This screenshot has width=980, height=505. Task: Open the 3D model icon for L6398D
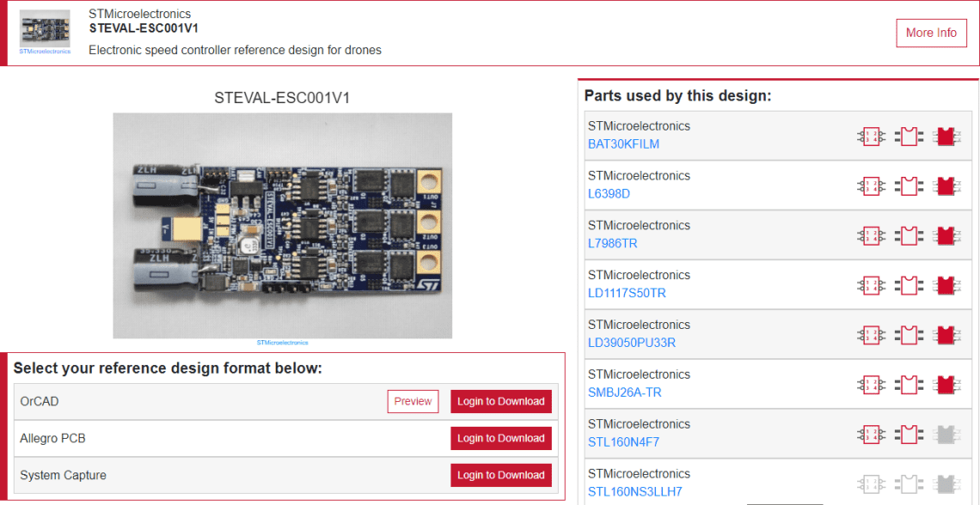[x=947, y=186]
